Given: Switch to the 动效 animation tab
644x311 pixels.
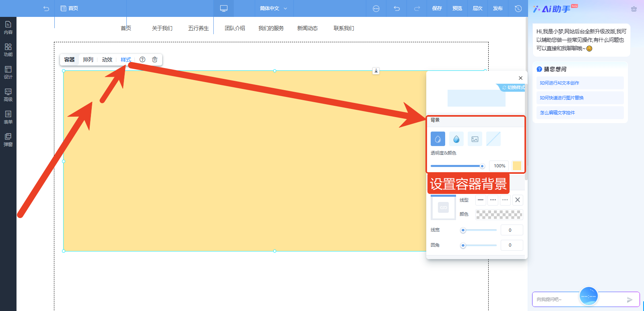Looking at the screenshot, I should (107, 60).
